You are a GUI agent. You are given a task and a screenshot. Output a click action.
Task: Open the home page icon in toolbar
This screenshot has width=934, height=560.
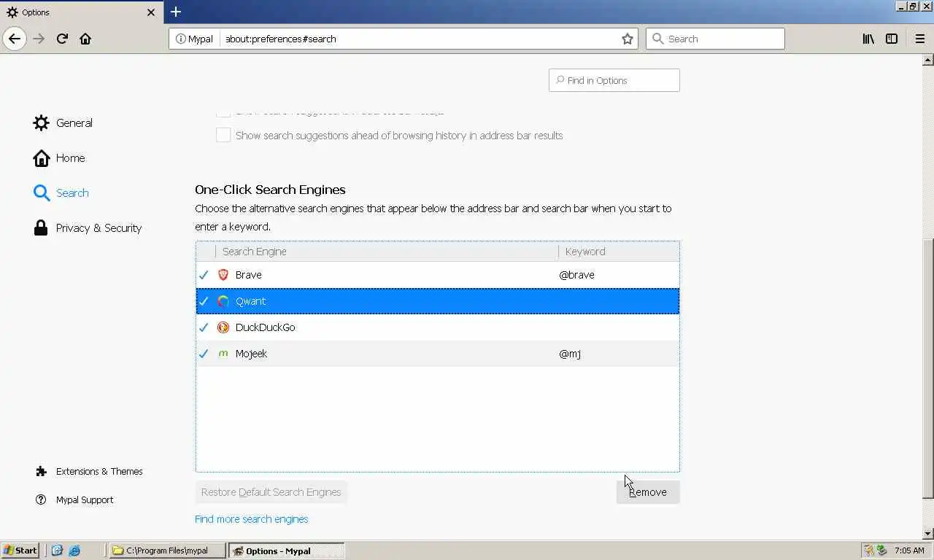click(85, 39)
